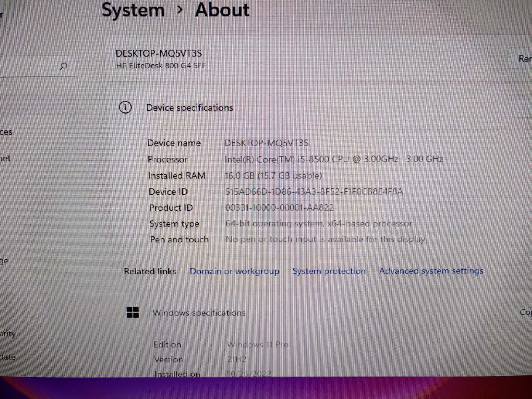Click the HP EliteDesk 800 G4 SFF text
532x399 pixels.
(x=161, y=66)
